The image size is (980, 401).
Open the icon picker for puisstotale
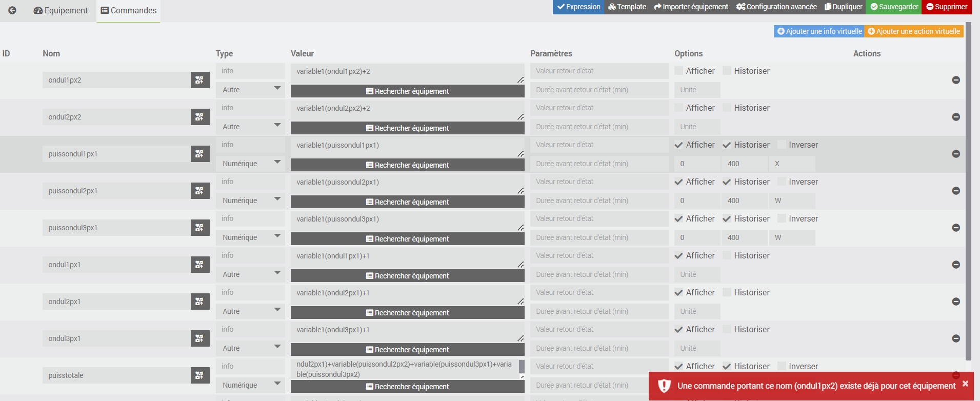200,375
